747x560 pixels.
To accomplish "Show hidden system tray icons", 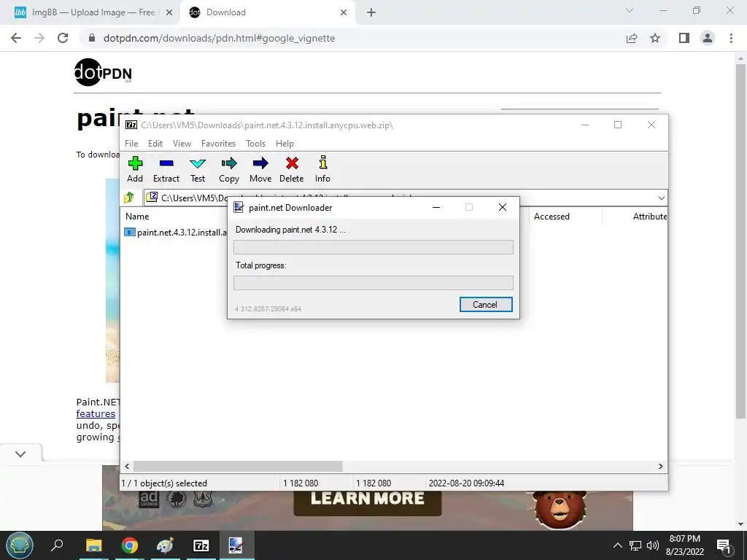I will pos(617,545).
